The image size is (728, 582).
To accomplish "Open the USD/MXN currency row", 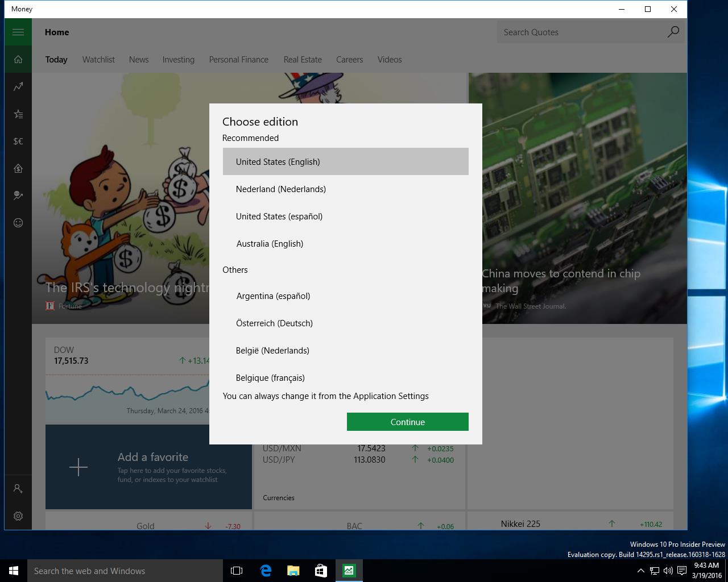I will (358, 448).
